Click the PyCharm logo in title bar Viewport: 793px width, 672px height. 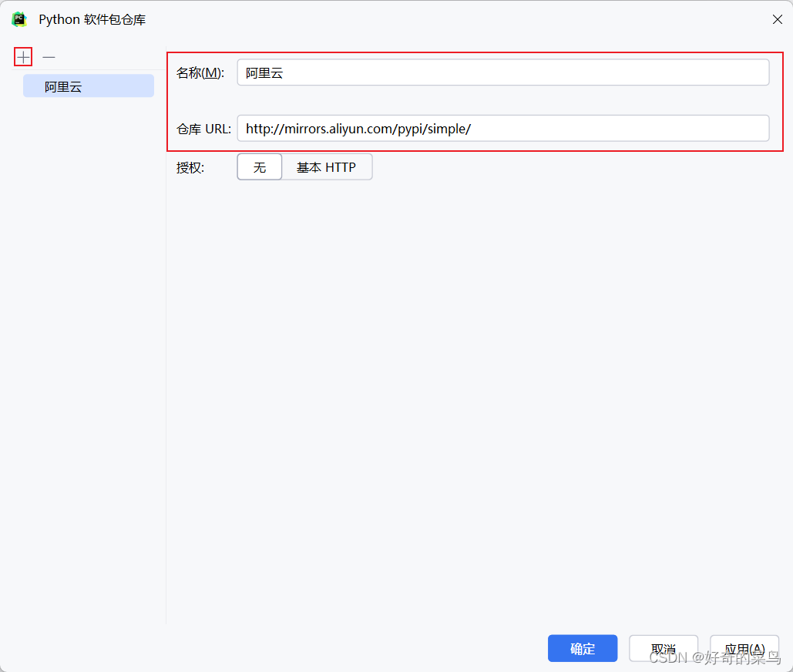coord(19,19)
